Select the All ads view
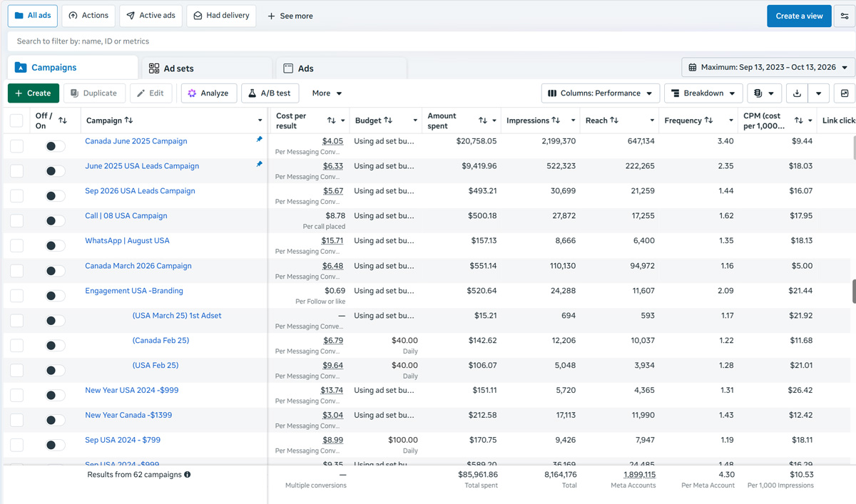Screen dimensions: 856x504 (x=33, y=16)
